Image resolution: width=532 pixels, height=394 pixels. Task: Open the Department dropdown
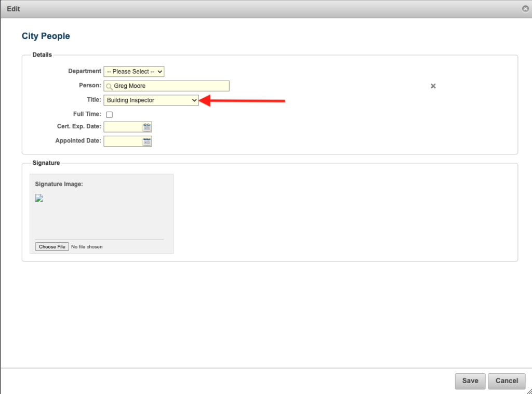coord(134,72)
